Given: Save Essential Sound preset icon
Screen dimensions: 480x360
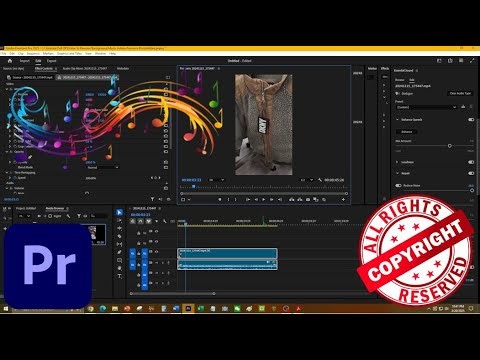Looking at the screenshot, I should click(463, 107).
